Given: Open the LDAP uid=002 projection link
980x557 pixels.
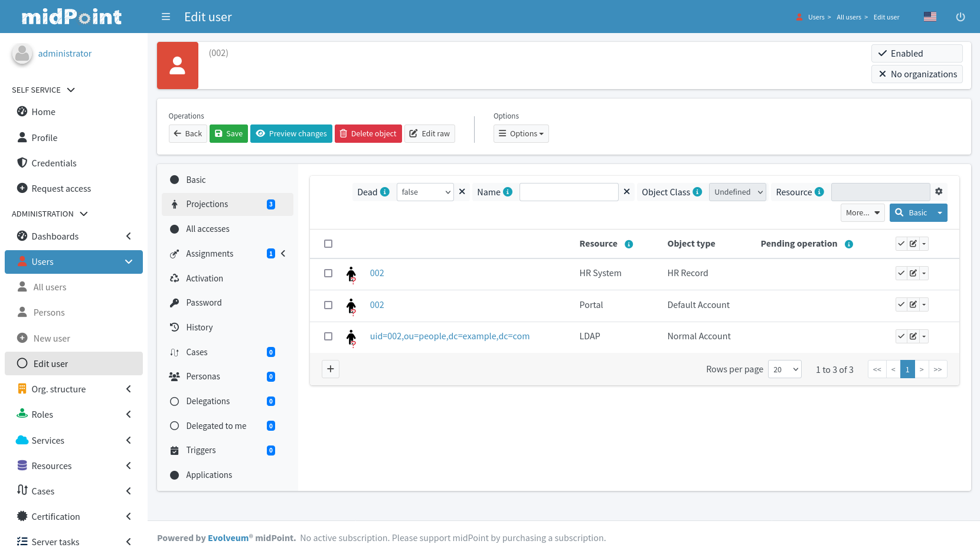Looking at the screenshot, I should 449,336.
